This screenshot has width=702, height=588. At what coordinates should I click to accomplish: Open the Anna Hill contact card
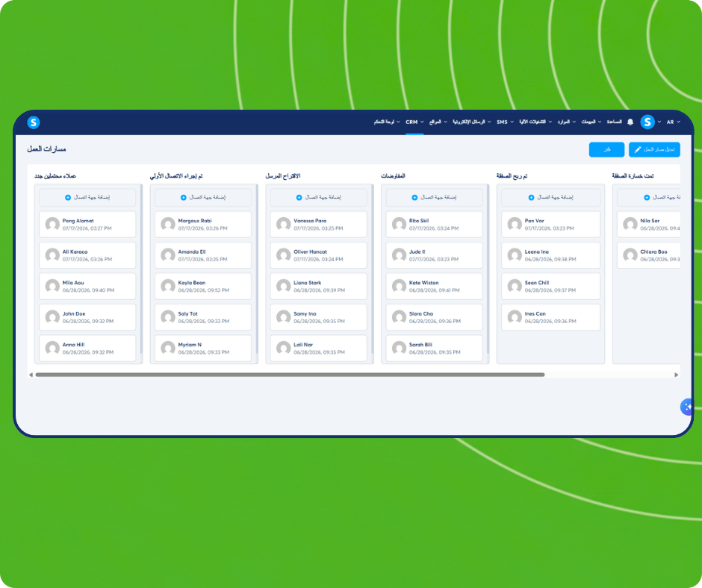87,348
